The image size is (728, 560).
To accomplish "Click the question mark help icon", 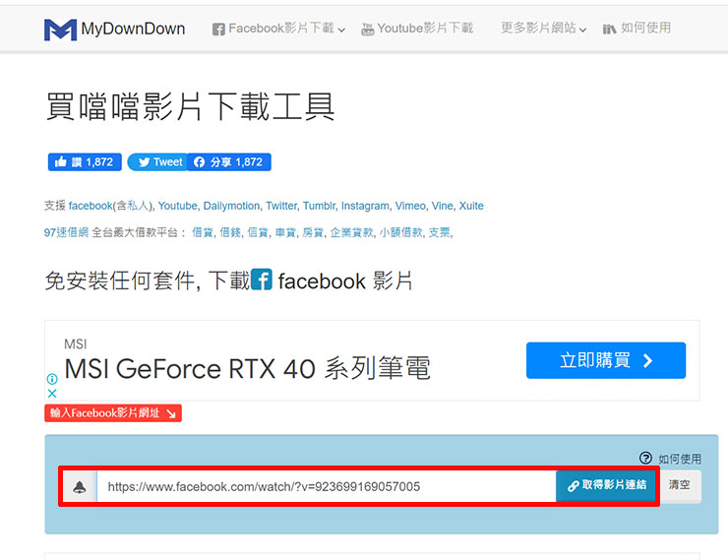I will tap(645, 459).
